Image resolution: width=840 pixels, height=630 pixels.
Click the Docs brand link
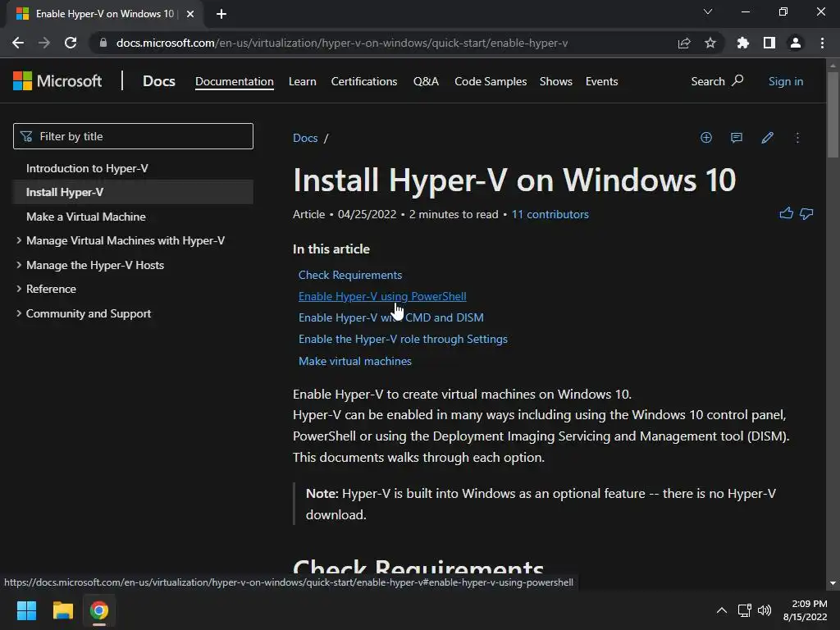[x=158, y=81]
